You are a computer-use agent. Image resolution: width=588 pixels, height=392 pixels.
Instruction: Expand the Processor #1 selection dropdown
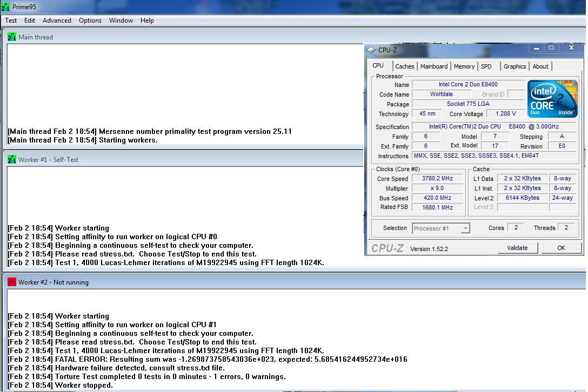(465, 228)
